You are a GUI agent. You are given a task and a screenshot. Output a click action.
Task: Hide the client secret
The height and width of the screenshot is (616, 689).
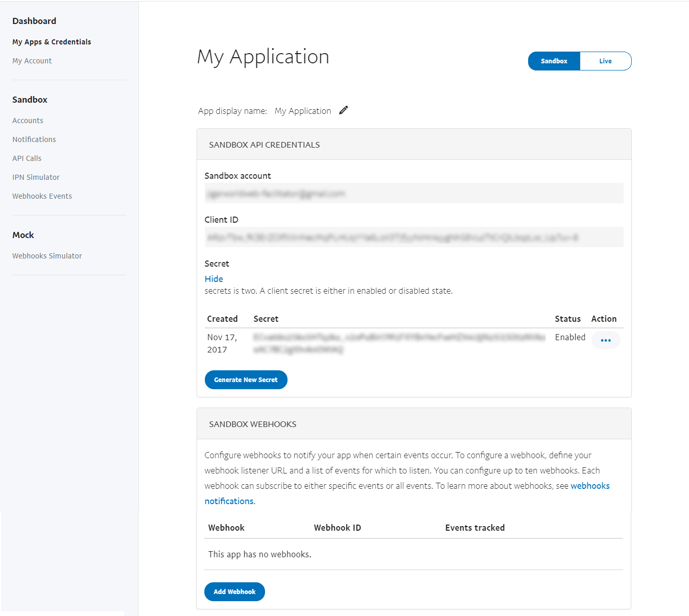(213, 279)
